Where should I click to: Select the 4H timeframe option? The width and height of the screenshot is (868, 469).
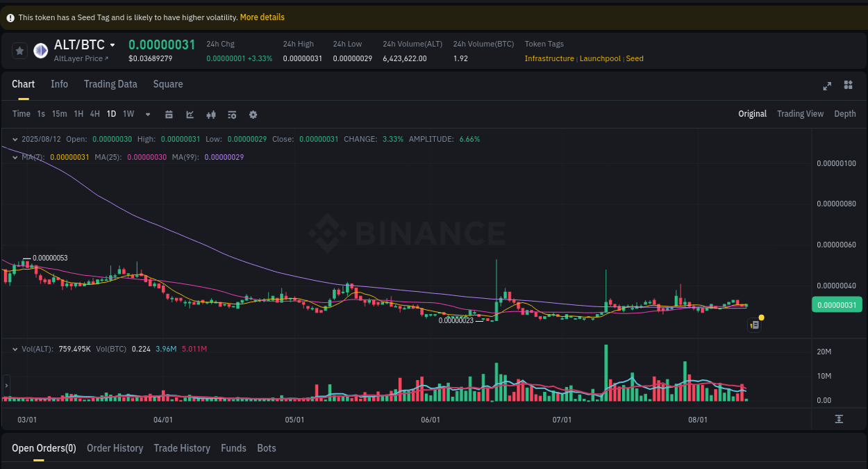pyautogui.click(x=94, y=114)
